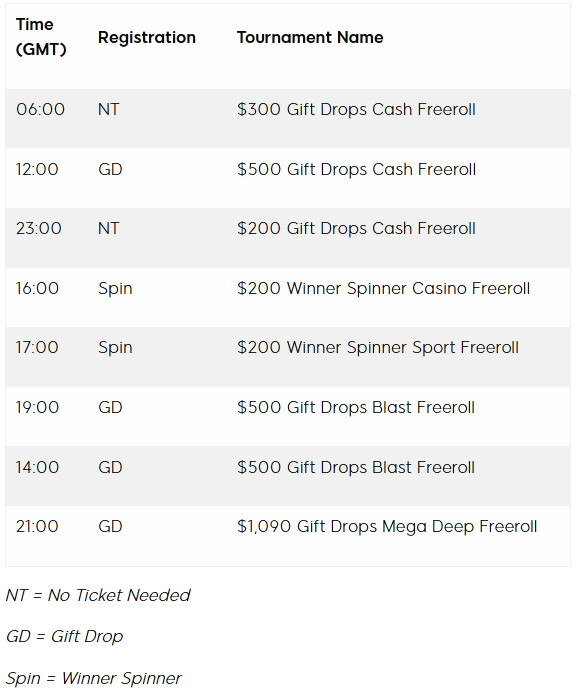Click the GD registration in 12:00 row
This screenshot has height=688, width=574.
(110, 169)
